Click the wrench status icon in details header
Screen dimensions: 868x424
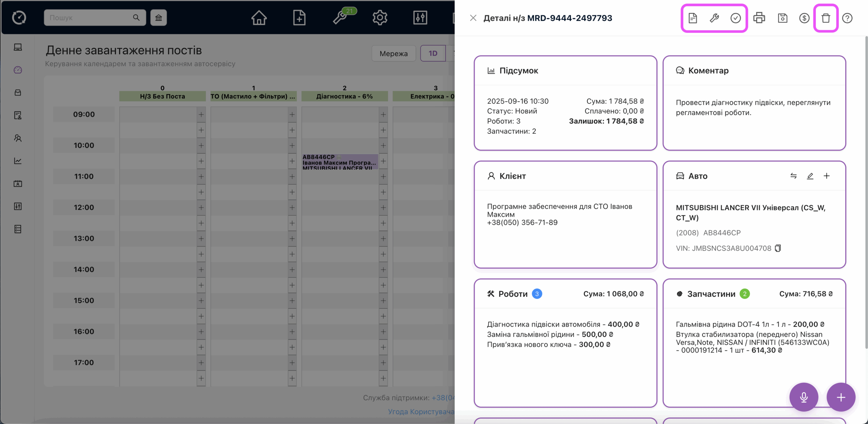[714, 18]
